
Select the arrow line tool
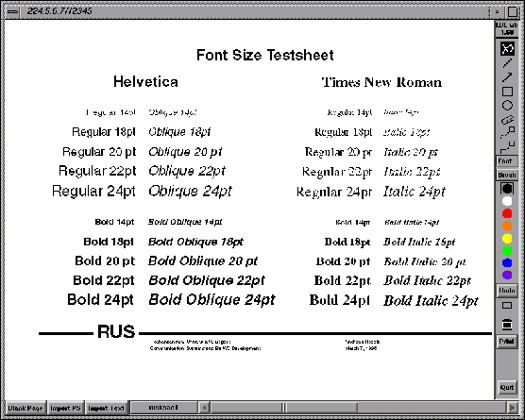pos(507,77)
